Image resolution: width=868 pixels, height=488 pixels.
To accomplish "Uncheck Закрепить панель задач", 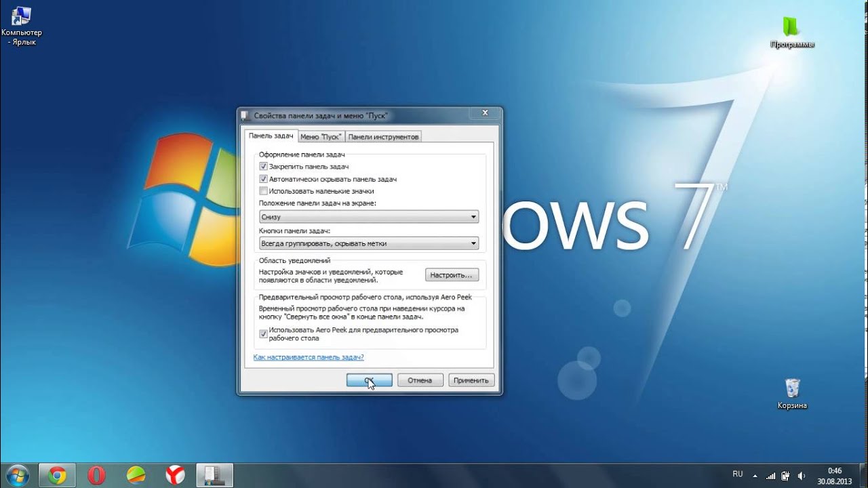I will (264, 167).
